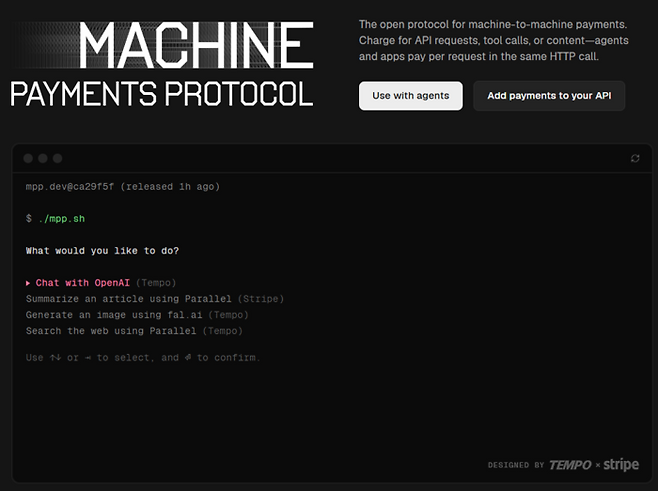Click the middle dot in terminal title bar
Screen dimensions: 658x491
point(43,158)
